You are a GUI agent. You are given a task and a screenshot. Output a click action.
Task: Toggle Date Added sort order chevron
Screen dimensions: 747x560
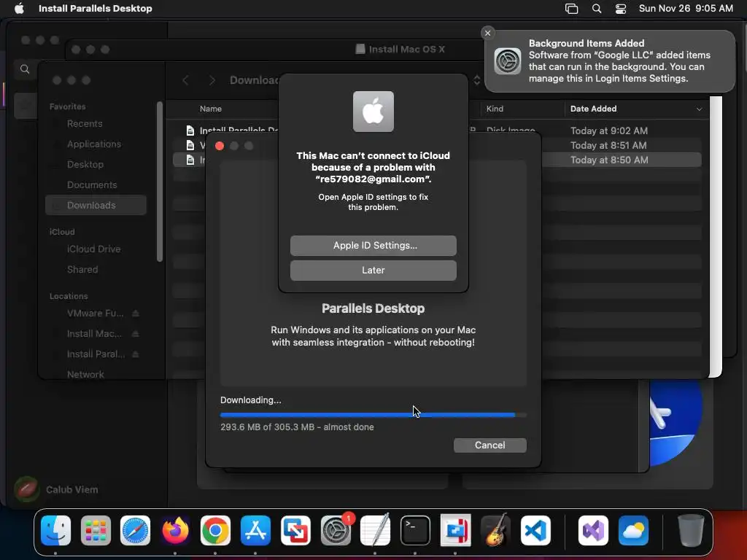699,109
